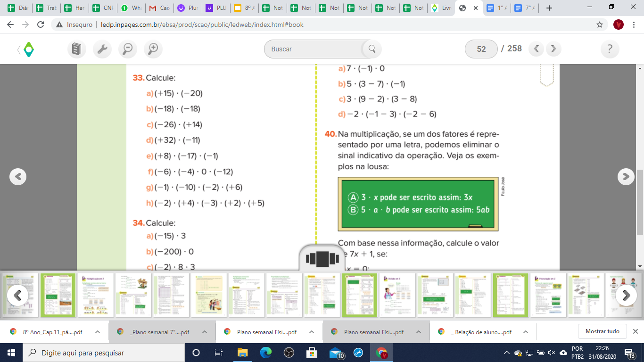Open the table of contents book icon
The height and width of the screenshot is (362, 644).
click(x=77, y=49)
